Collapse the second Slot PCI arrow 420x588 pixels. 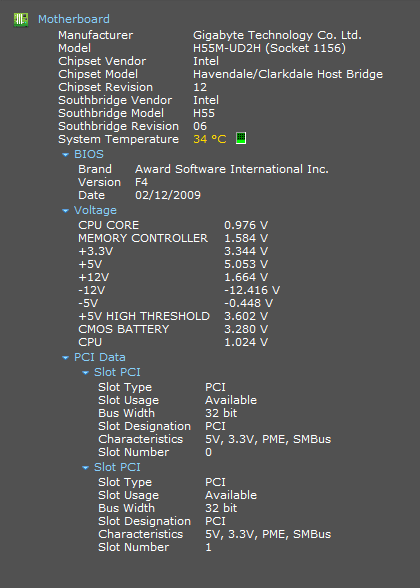pyautogui.click(x=86, y=467)
